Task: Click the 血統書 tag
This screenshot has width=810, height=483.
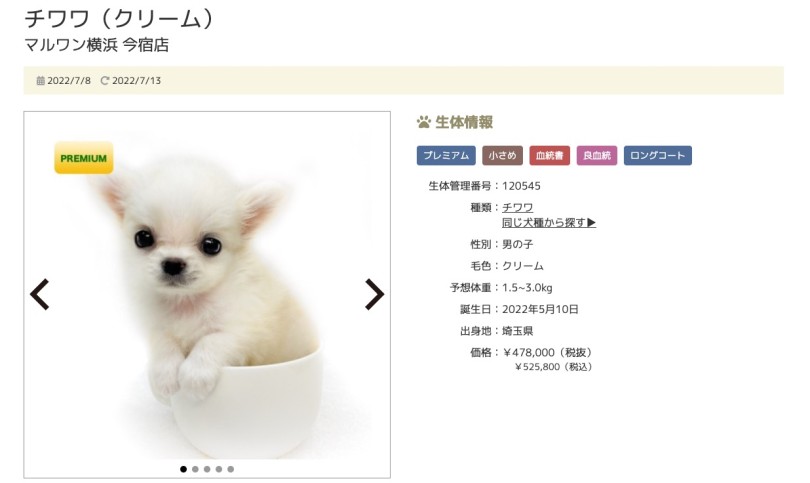Action: (550, 155)
